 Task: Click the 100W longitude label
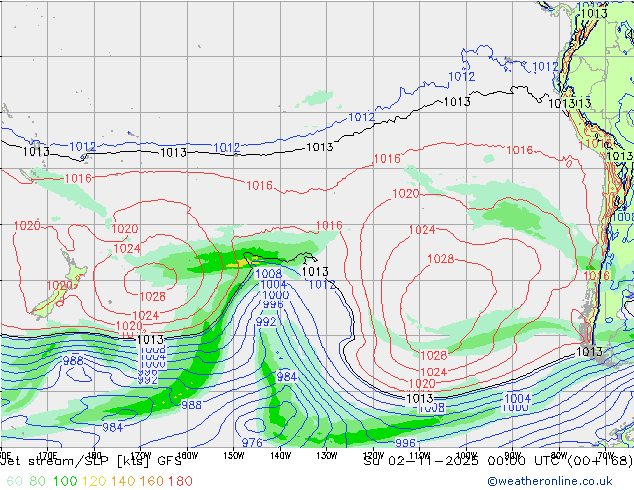pos(466,455)
